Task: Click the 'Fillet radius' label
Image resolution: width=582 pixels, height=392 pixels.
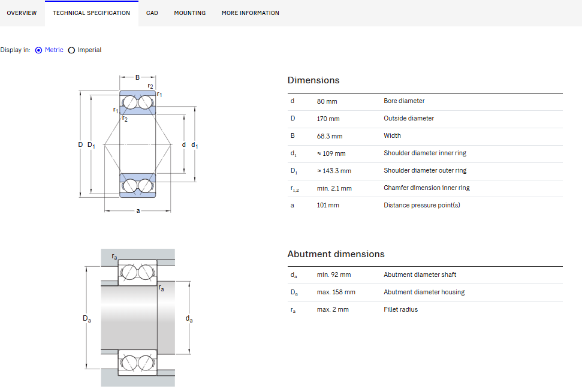Action: pos(400,310)
